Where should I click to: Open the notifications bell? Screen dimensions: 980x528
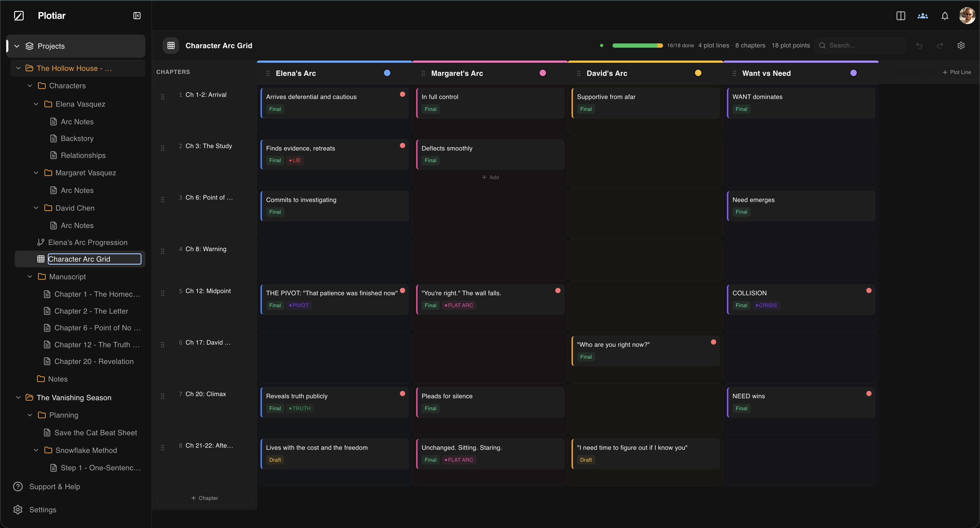click(x=945, y=16)
